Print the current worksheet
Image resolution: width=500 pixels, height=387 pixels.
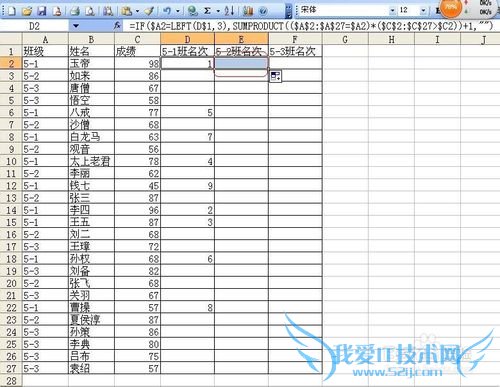pyautogui.click(x=75, y=11)
